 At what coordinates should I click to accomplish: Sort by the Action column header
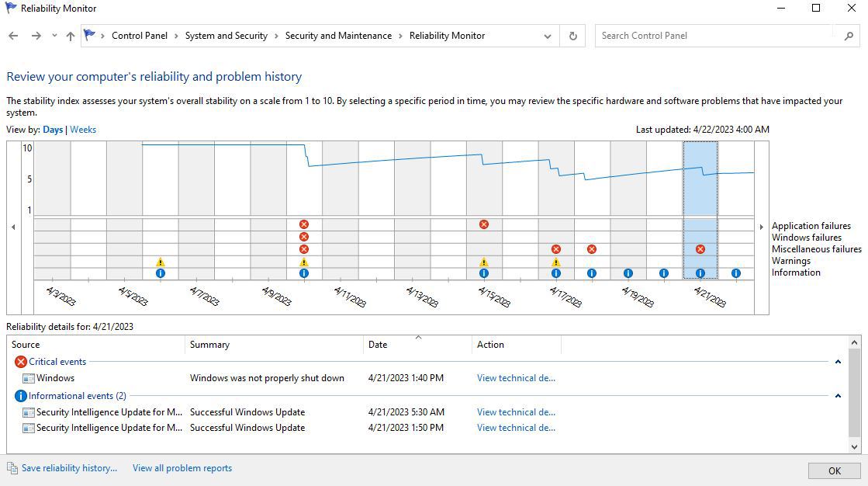[517, 344]
